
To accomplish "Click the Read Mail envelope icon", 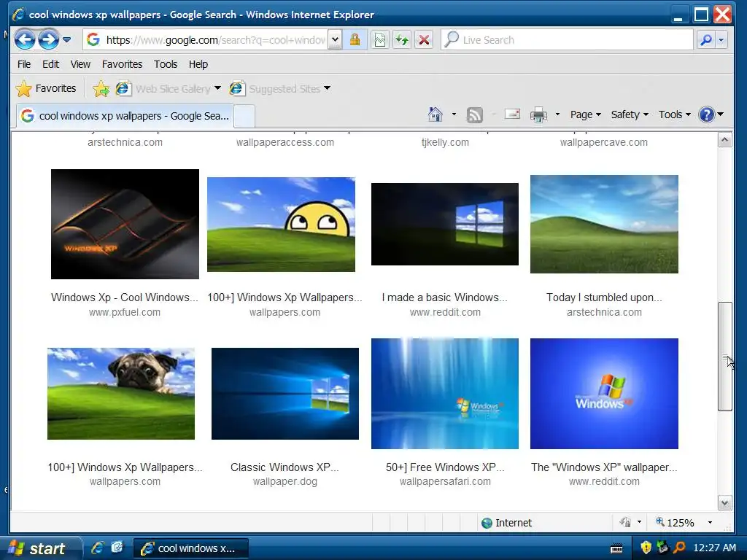I will (512, 114).
